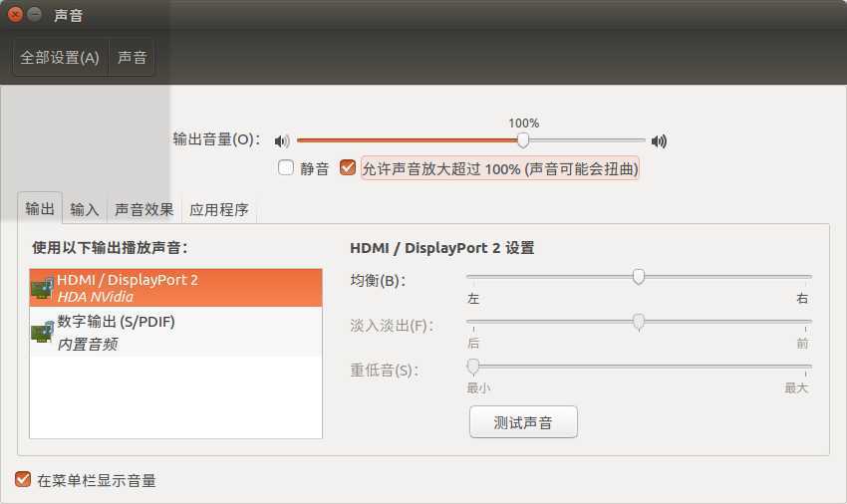Toggle the 静音 mute checkbox
This screenshot has height=504, width=847.
pos(286,168)
